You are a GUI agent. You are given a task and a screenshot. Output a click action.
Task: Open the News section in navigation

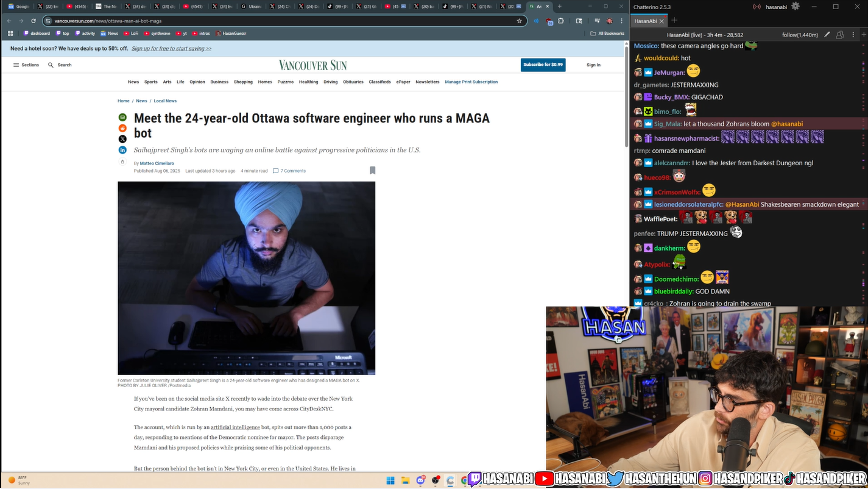133,82
